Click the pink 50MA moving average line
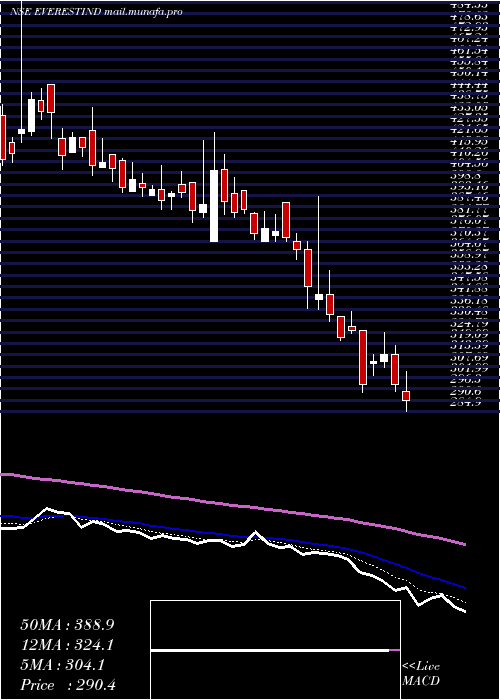Image resolution: width=500 pixels, height=700 pixels. coord(232,505)
